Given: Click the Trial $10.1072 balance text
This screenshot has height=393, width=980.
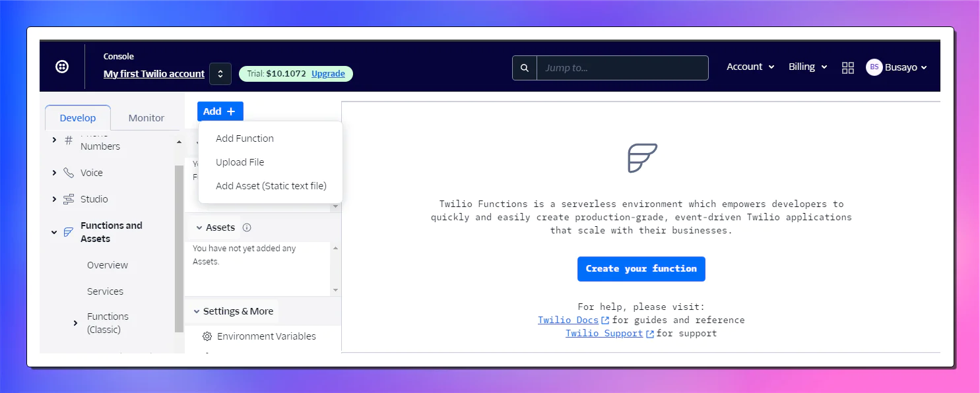Looking at the screenshot, I should (276, 74).
